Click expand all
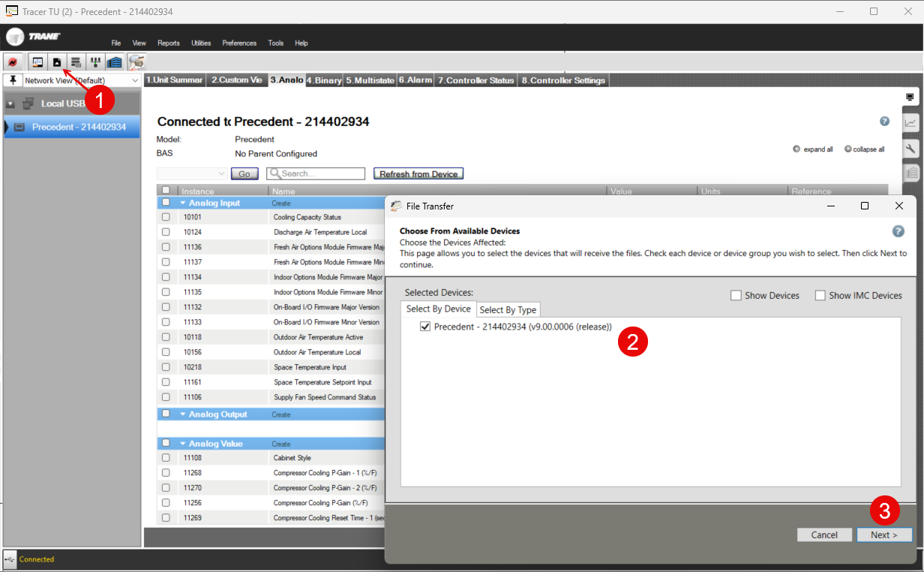Viewport: 924px width, 572px height. click(813, 149)
